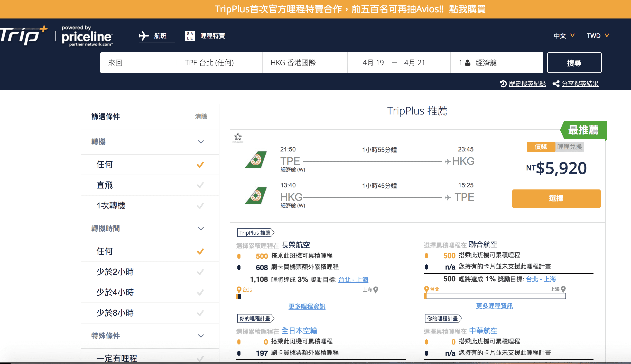Open the 航班 tab
This screenshot has width=631, height=364.
click(156, 36)
